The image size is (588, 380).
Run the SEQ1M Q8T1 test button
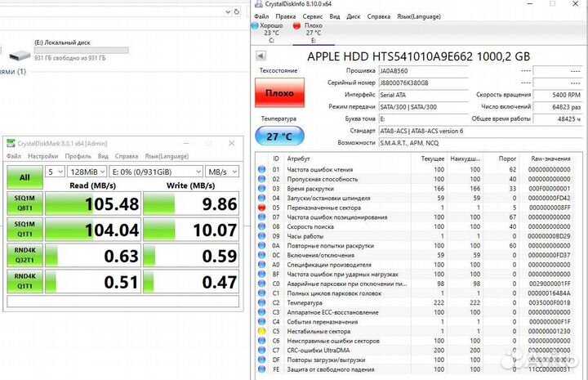tap(24, 203)
